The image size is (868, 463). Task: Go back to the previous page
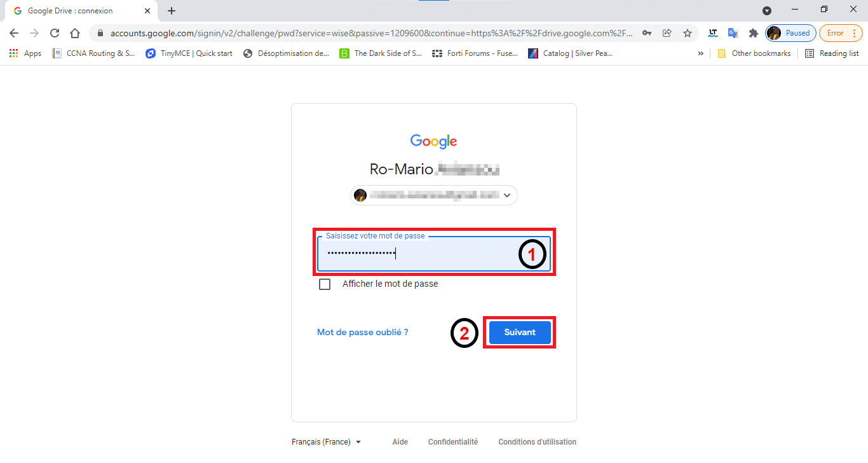click(14, 33)
